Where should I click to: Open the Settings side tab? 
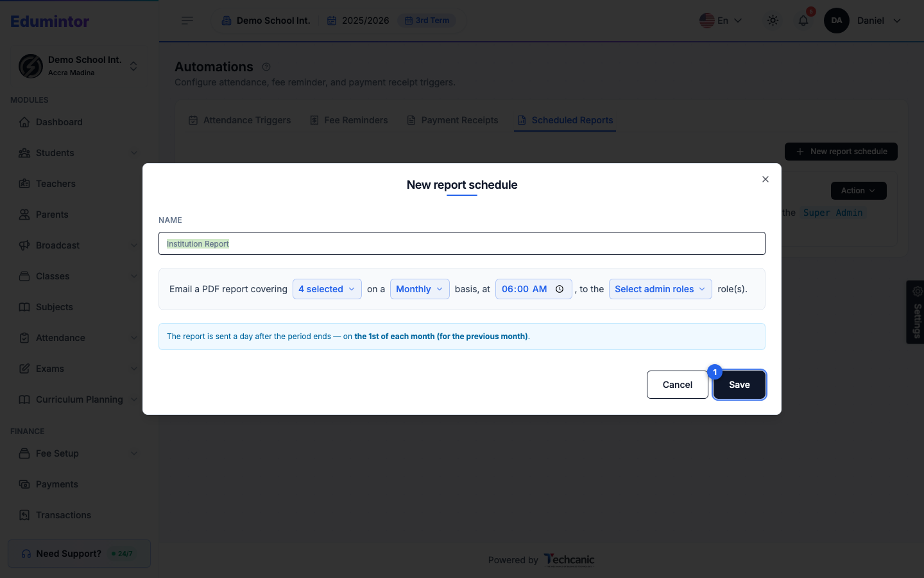(916, 312)
